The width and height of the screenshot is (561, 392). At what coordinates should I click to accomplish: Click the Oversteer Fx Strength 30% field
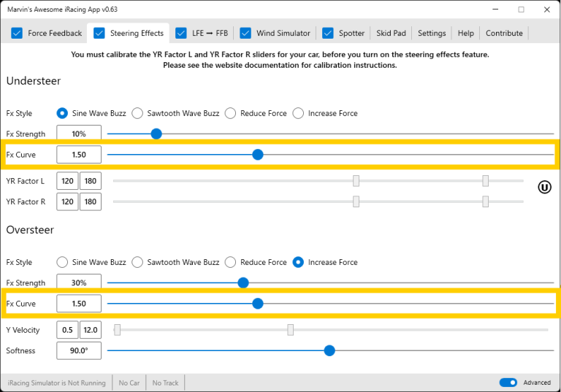tap(79, 283)
